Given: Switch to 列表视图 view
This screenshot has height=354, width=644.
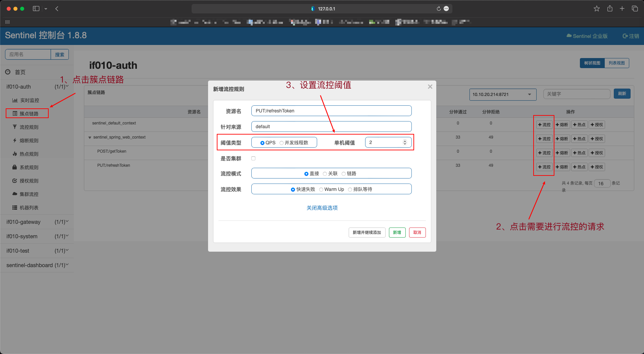Looking at the screenshot, I should click(616, 63).
